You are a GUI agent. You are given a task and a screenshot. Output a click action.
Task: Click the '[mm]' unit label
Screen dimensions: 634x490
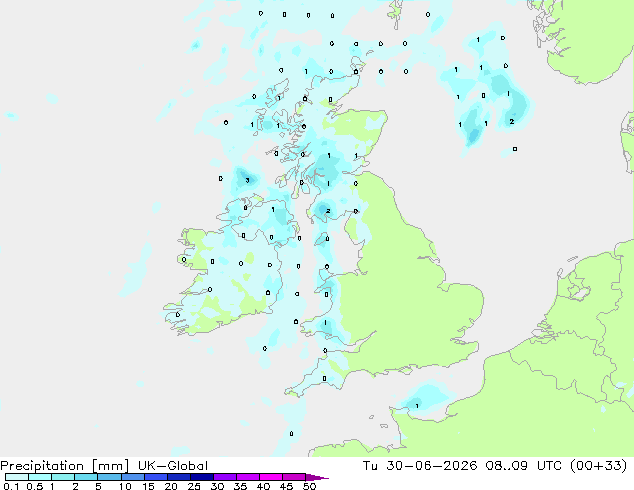pyautogui.click(x=110, y=466)
